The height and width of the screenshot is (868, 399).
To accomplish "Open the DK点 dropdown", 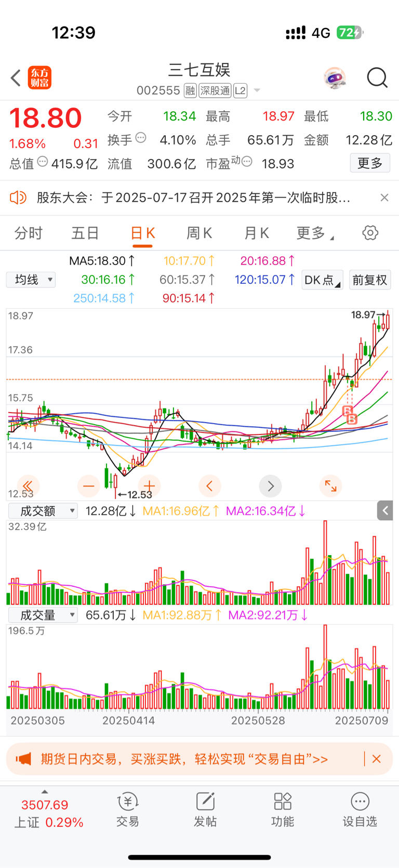I will click(x=322, y=280).
